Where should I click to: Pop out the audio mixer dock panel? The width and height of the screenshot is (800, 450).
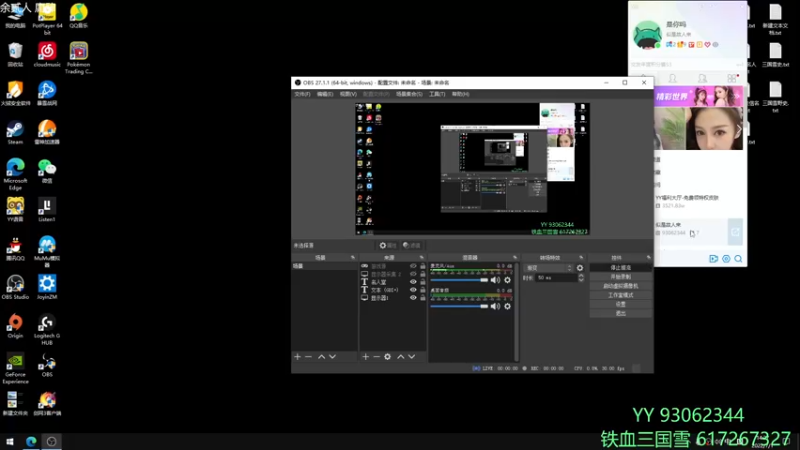click(x=515, y=258)
